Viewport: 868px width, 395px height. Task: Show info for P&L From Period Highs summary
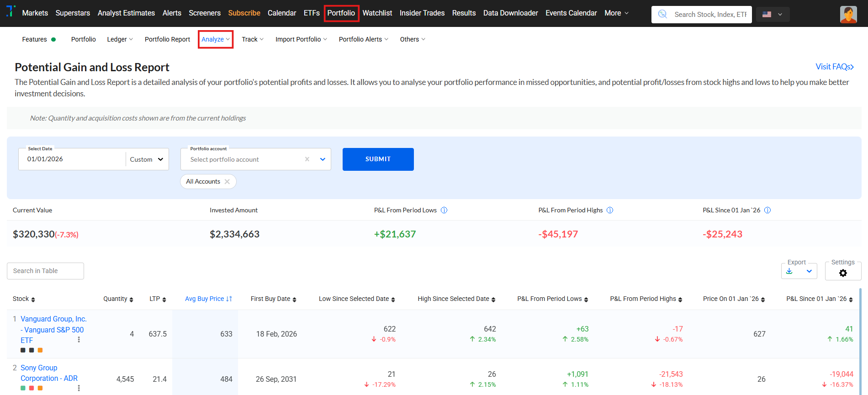tap(610, 210)
